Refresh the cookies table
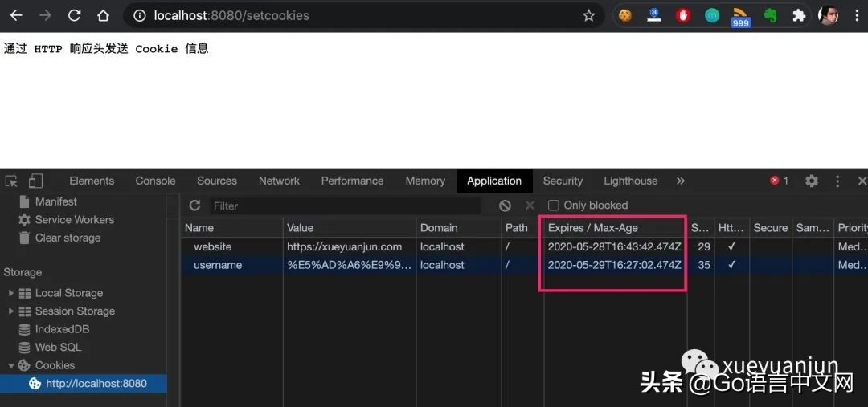868x407 pixels. 194,206
